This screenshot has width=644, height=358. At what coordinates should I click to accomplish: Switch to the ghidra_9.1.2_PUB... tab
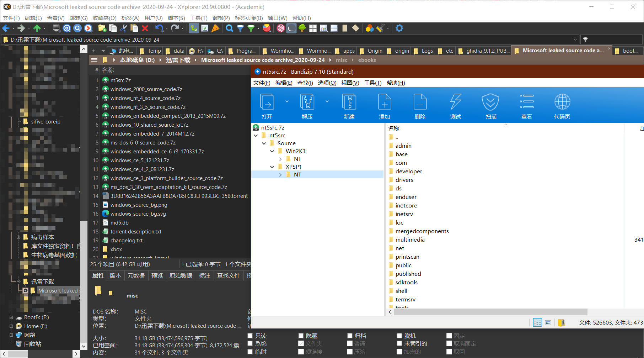484,51
